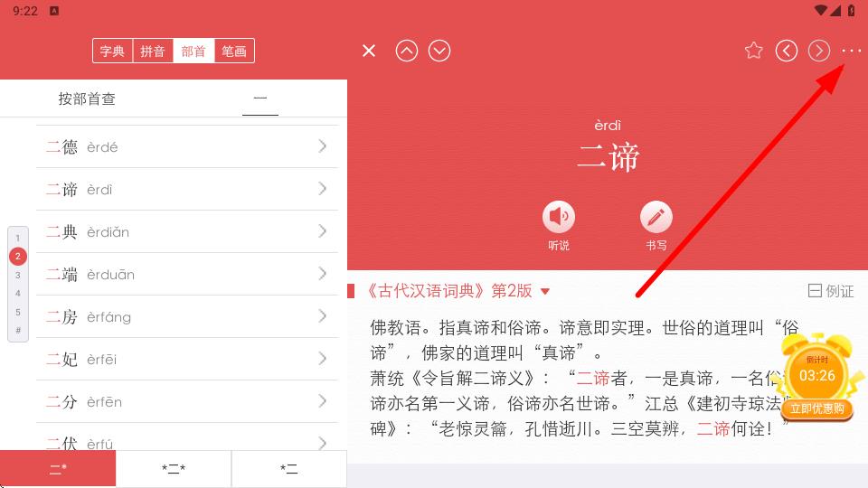This screenshot has height=488, width=868.
Task: Switch to the 拼音 tab
Action: (153, 51)
